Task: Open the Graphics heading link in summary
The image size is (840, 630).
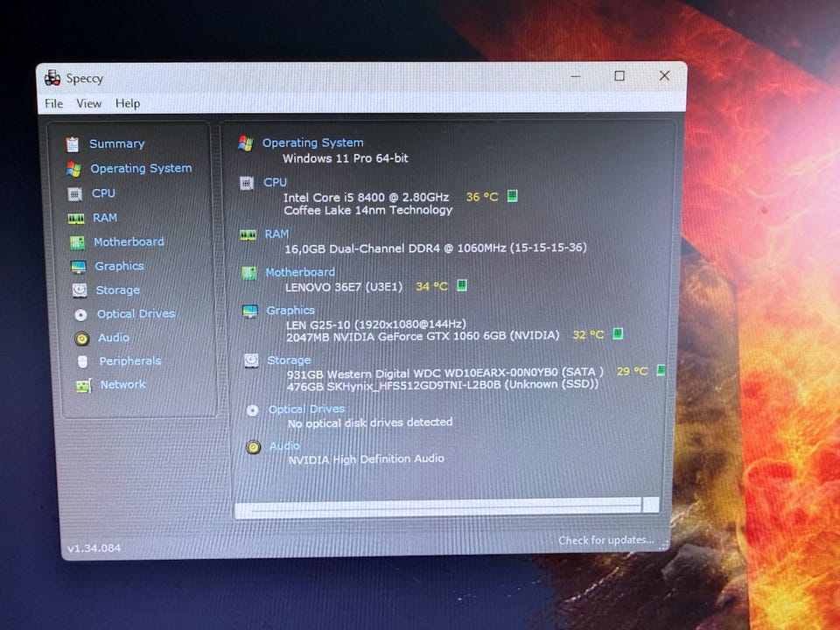Action: tap(290, 310)
